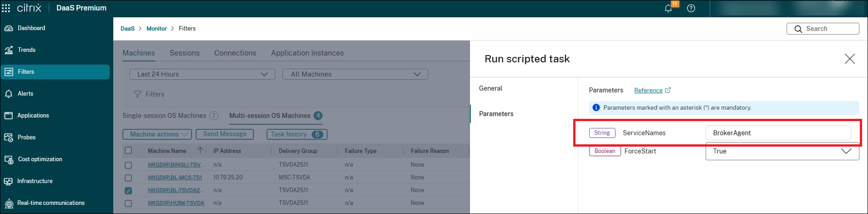Select Single-session OS Machines tab
Screen dimensions: 868x214
(x=170, y=116)
